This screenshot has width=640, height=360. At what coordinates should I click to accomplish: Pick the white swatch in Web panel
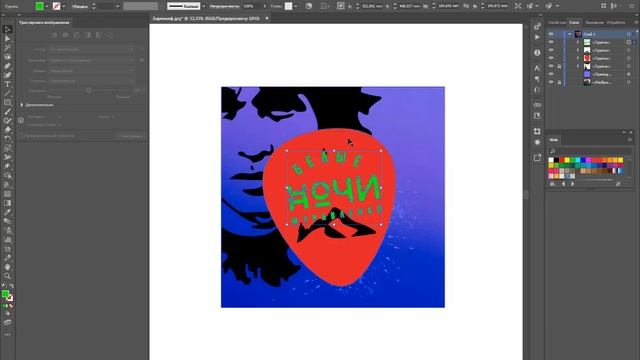(551, 160)
